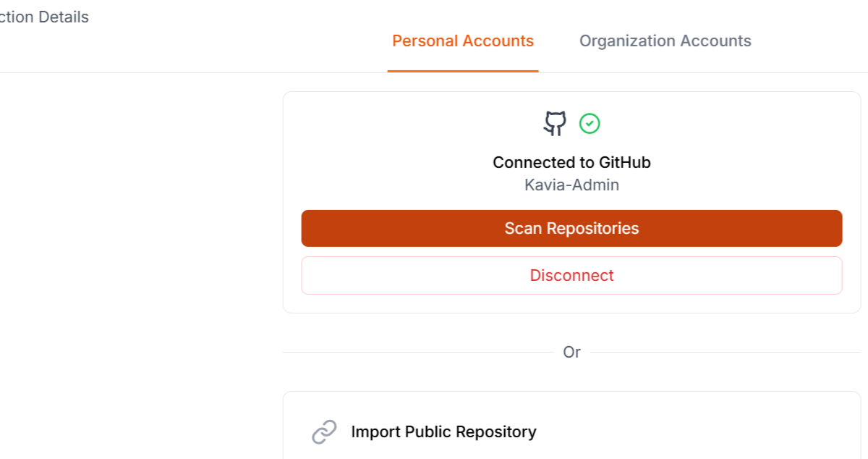Click the divider line left of Or

[418, 353]
